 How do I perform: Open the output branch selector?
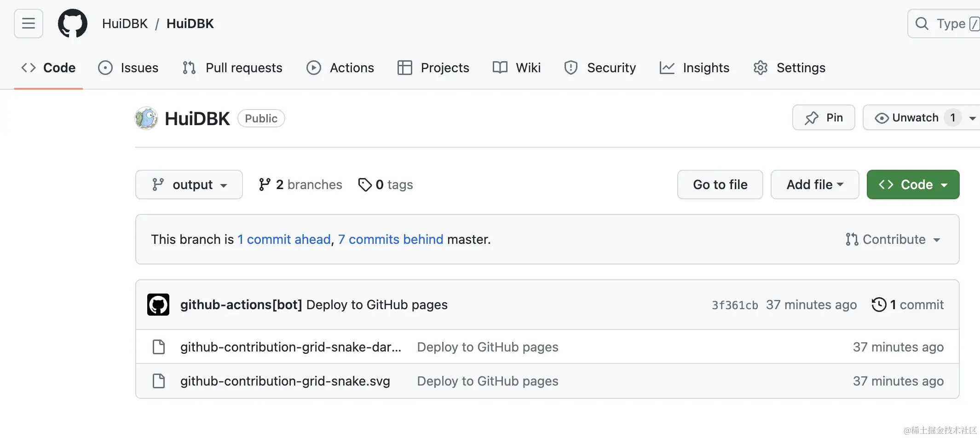[189, 184]
